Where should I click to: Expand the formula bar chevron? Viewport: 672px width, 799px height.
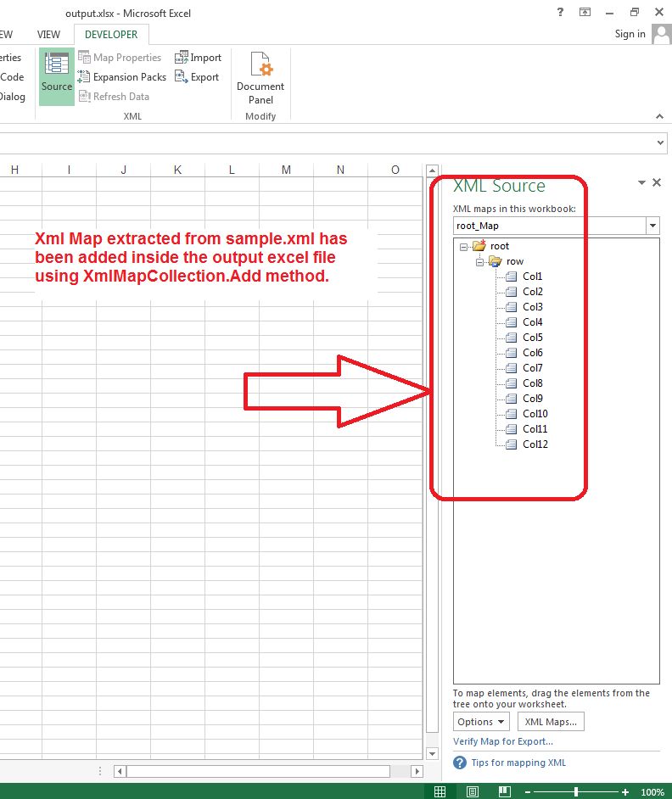660,142
